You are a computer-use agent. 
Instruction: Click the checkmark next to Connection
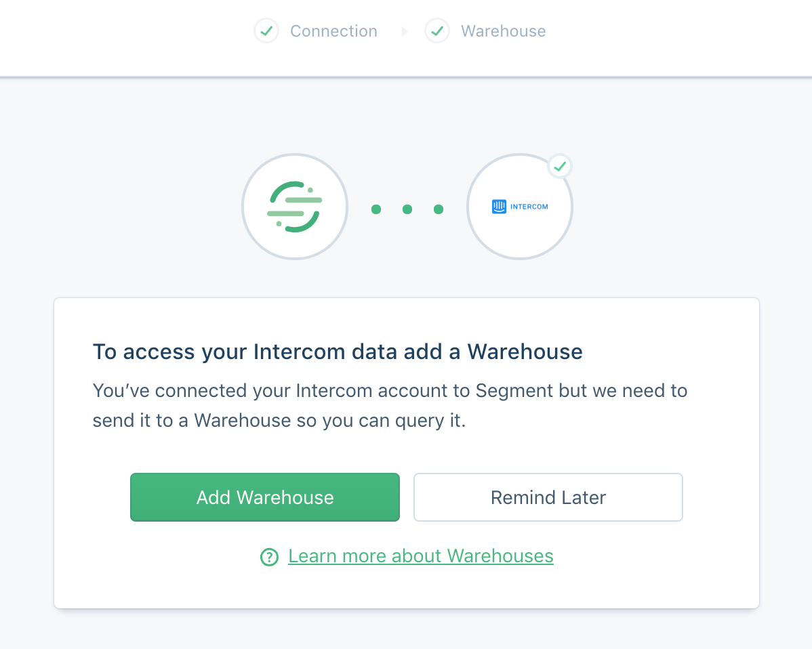pos(266,30)
